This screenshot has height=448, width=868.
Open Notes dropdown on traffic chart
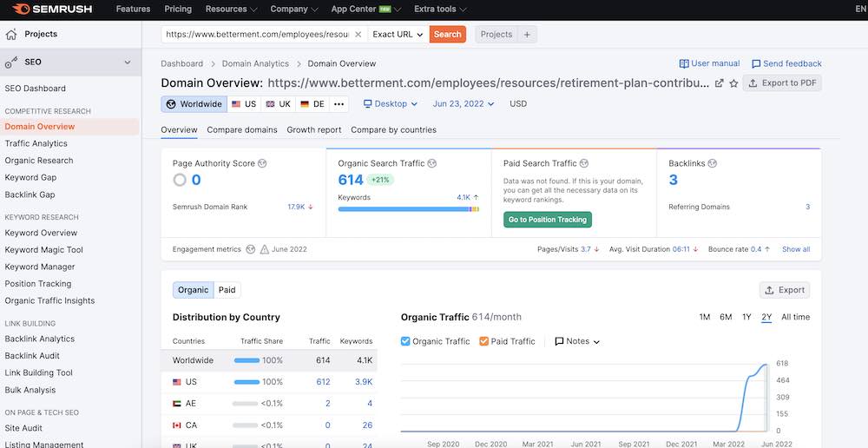pyautogui.click(x=577, y=342)
